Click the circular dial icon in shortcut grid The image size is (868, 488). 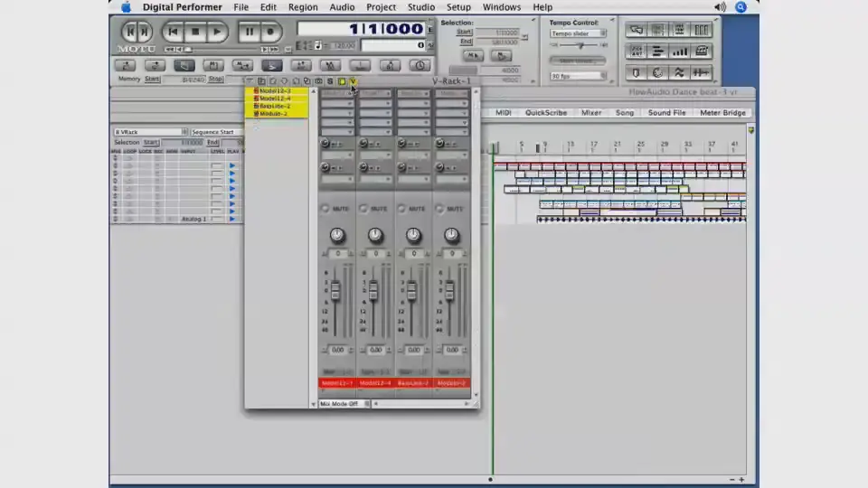pos(657,73)
